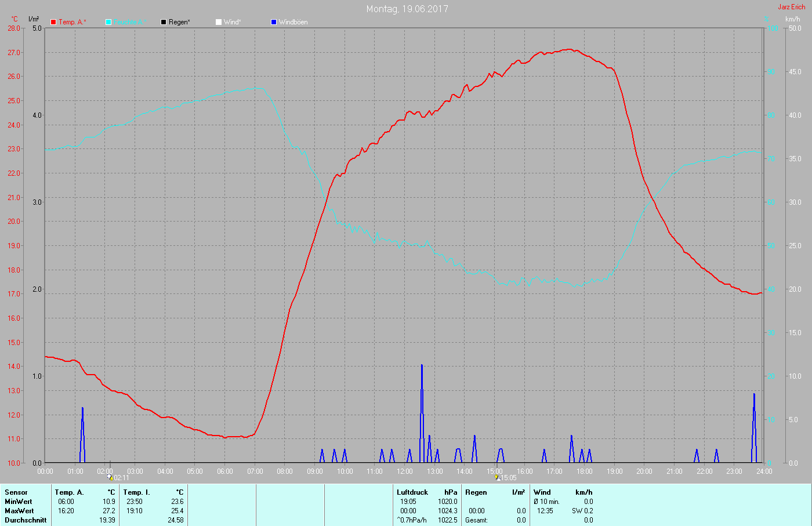Click the Luftdruck maximum value 1024.3
This screenshot has width=812, height=526.
(448, 511)
